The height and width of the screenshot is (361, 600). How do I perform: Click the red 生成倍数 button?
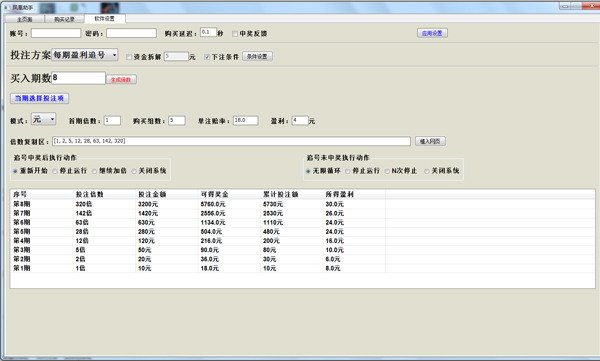(121, 80)
